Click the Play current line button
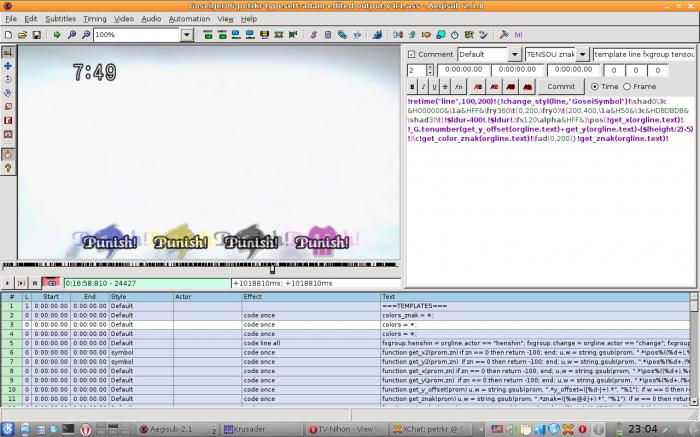The height and width of the screenshot is (437, 700). [x=21, y=283]
